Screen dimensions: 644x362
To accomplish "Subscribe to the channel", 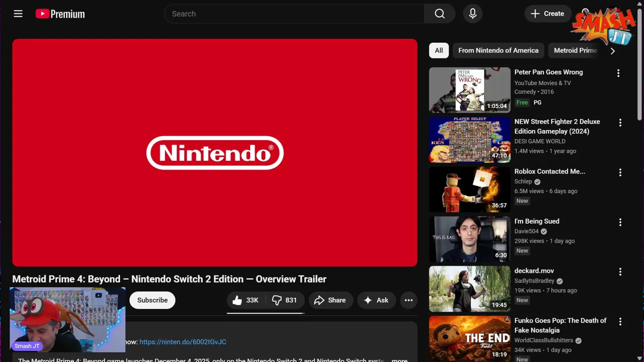I will [x=152, y=300].
